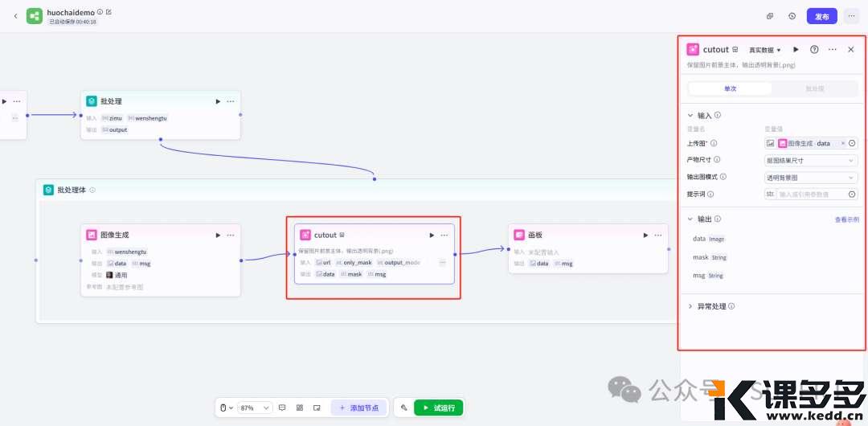Click the edit icon next to huochaidemo
This screenshot has width=868, height=426.
pyautogui.click(x=108, y=12)
